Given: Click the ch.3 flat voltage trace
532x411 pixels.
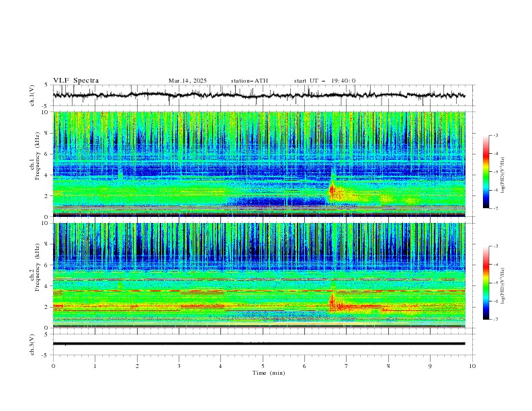Looking at the screenshot, I should click(259, 344).
